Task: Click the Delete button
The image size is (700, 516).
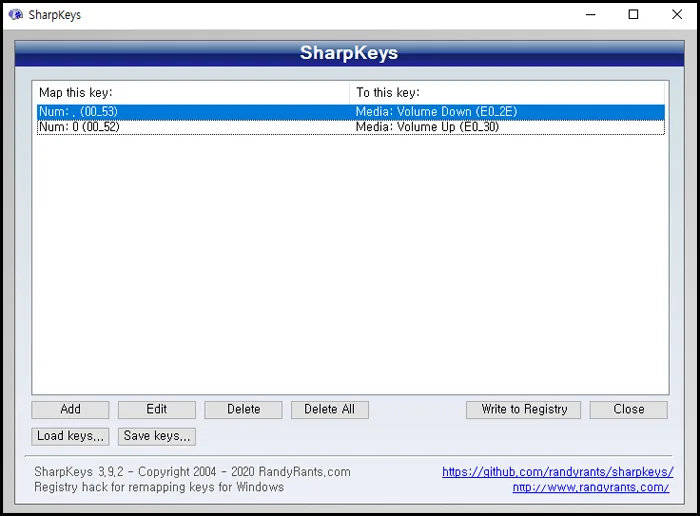Action: (243, 409)
